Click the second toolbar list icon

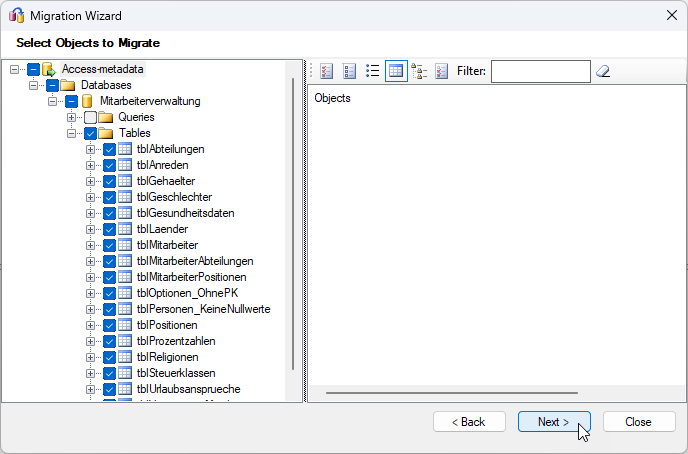349,71
